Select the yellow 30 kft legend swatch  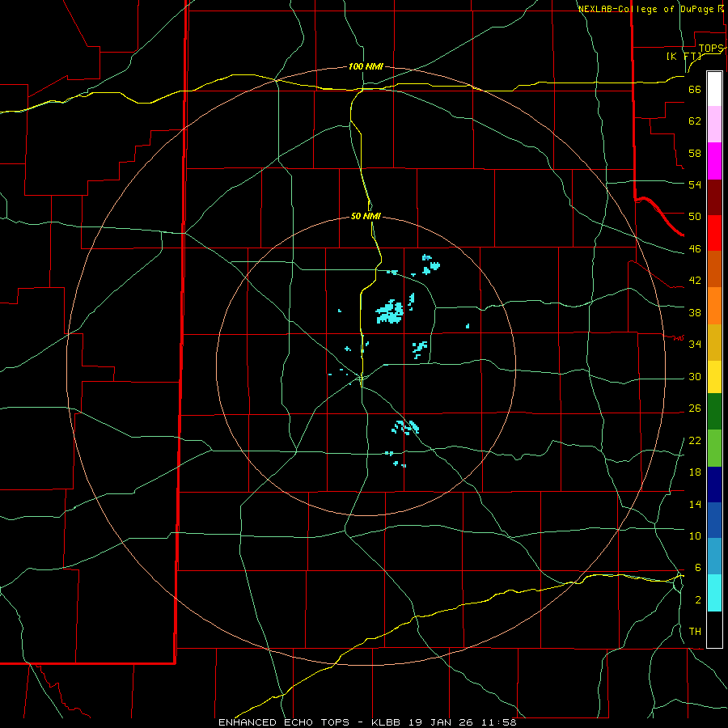point(714,377)
